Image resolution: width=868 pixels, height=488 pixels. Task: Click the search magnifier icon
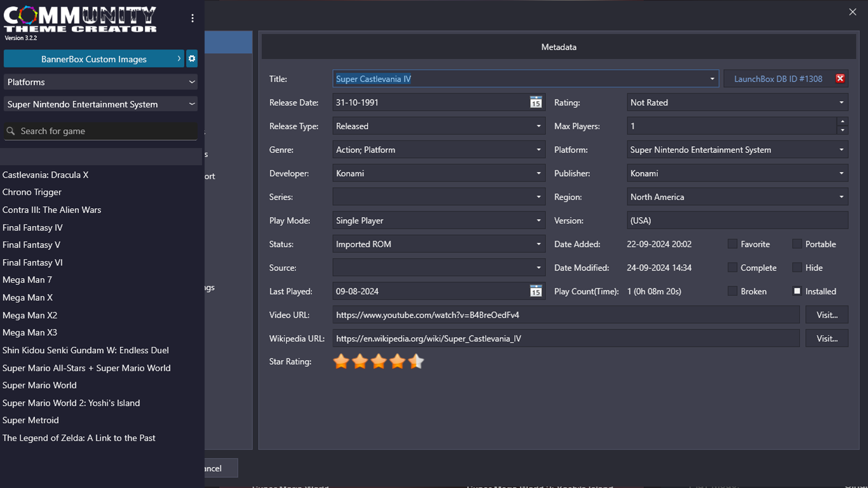click(x=11, y=131)
